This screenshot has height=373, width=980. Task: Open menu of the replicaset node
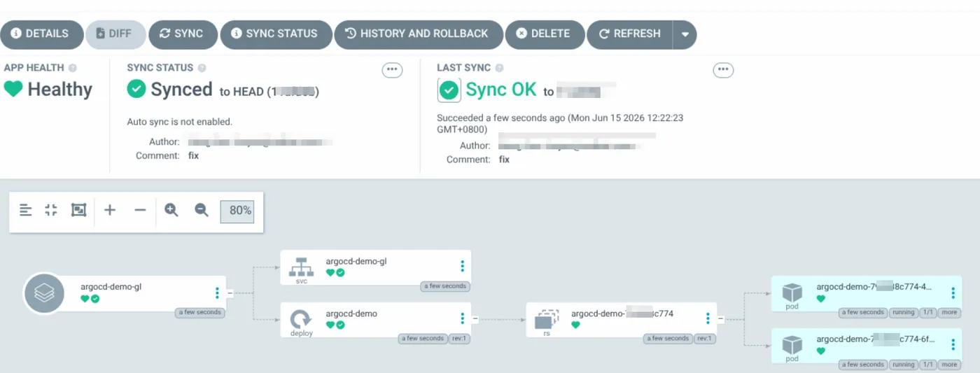pos(708,318)
